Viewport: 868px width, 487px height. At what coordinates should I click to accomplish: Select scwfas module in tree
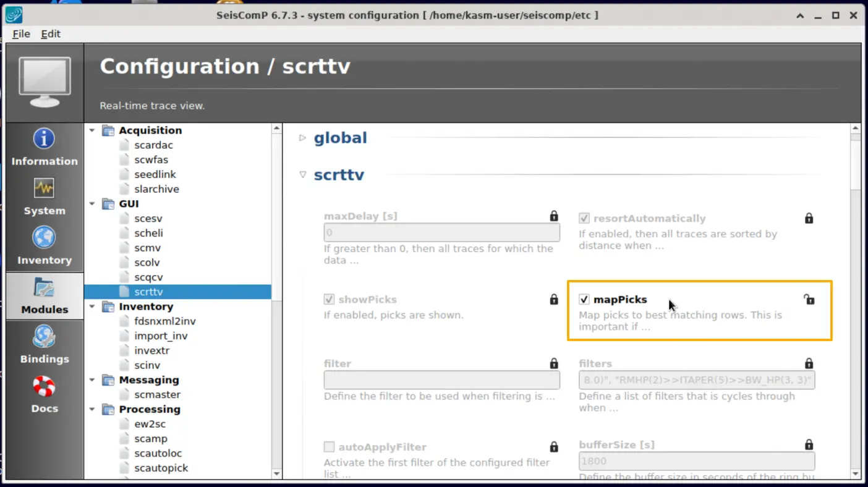click(151, 159)
